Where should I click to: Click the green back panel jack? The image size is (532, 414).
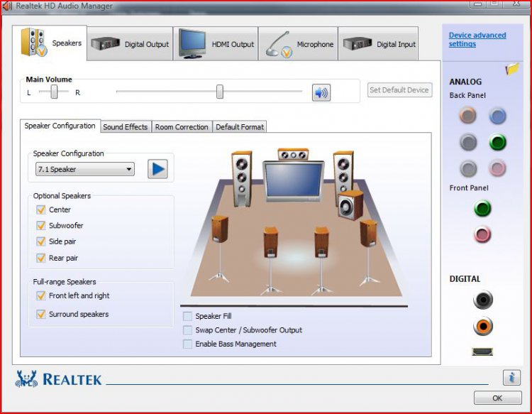coord(498,142)
